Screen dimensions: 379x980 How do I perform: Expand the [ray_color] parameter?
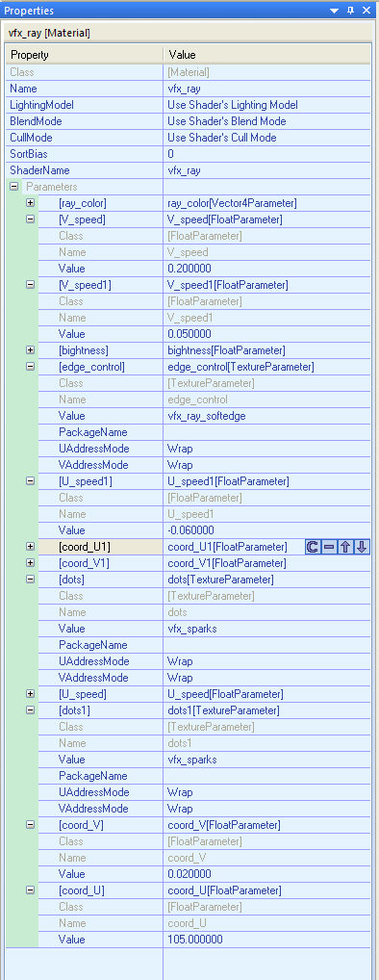(x=30, y=202)
